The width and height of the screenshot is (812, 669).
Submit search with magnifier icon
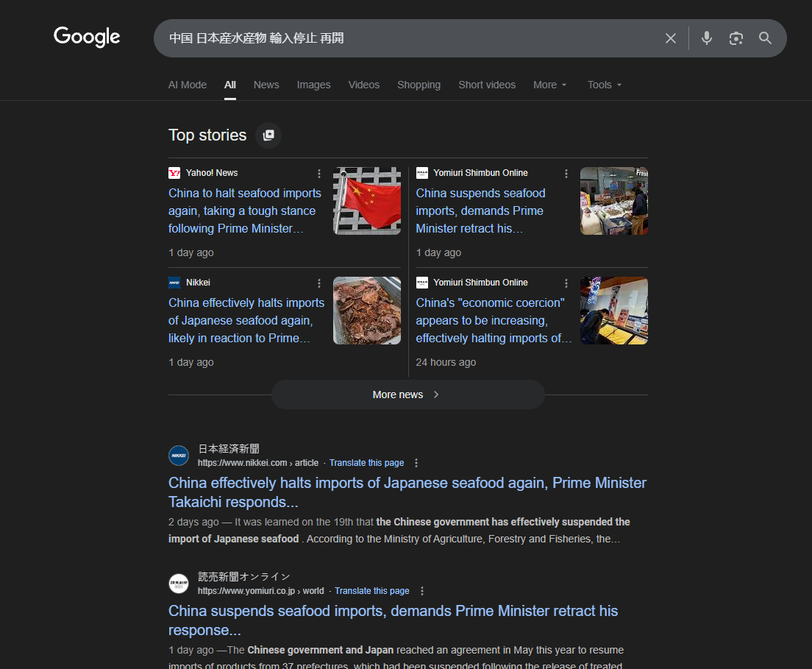765,38
